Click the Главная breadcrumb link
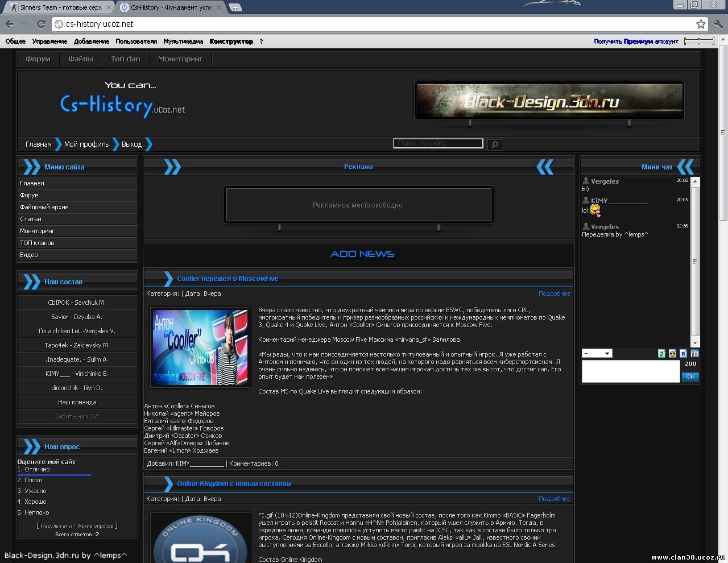Image resolution: width=728 pixels, height=563 pixels. [x=38, y=144]
